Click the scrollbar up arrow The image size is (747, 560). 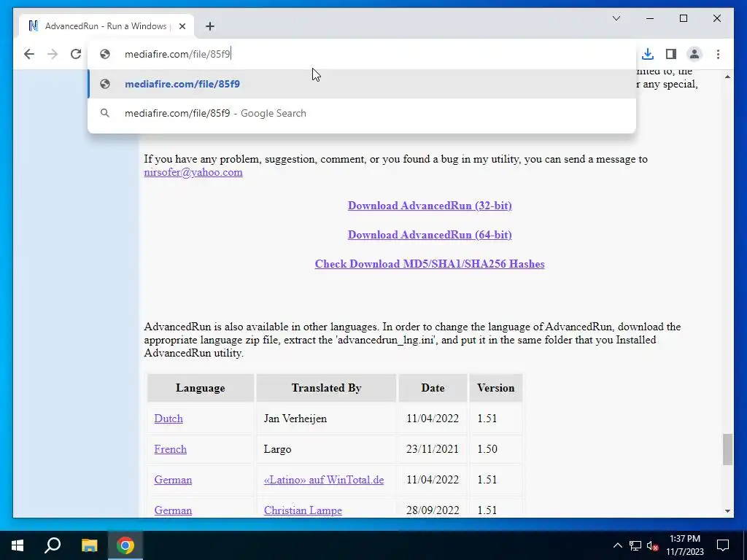coord(727,76)
